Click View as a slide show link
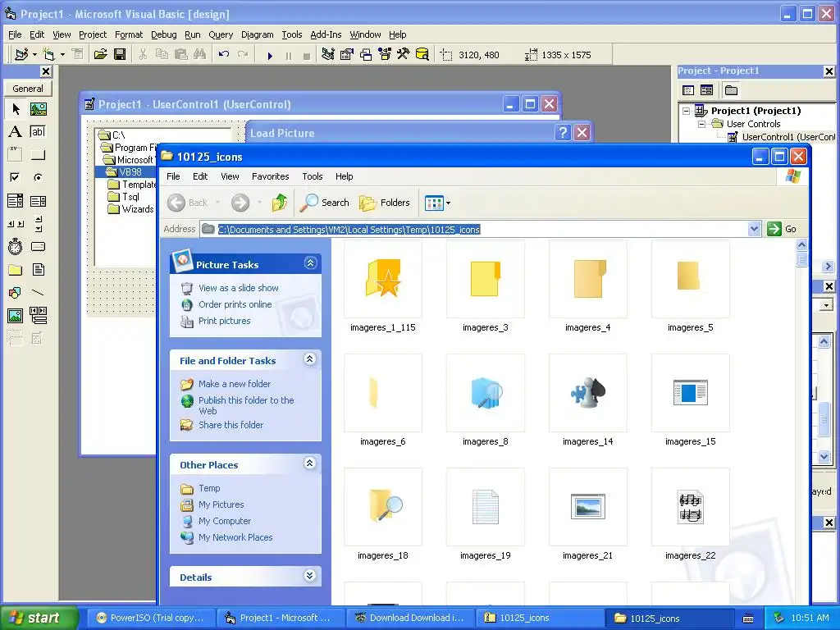The image size is (840, 630). 239,288
